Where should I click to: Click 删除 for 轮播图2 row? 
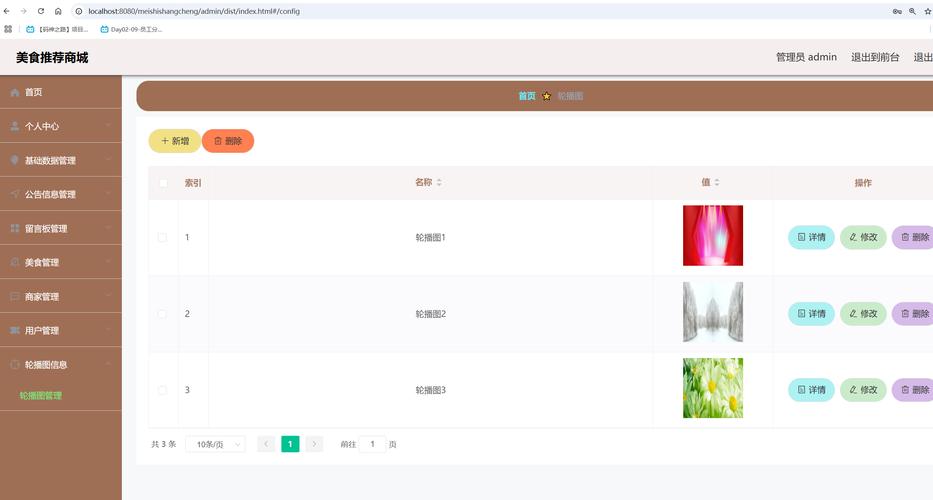(x=913, y=313)
